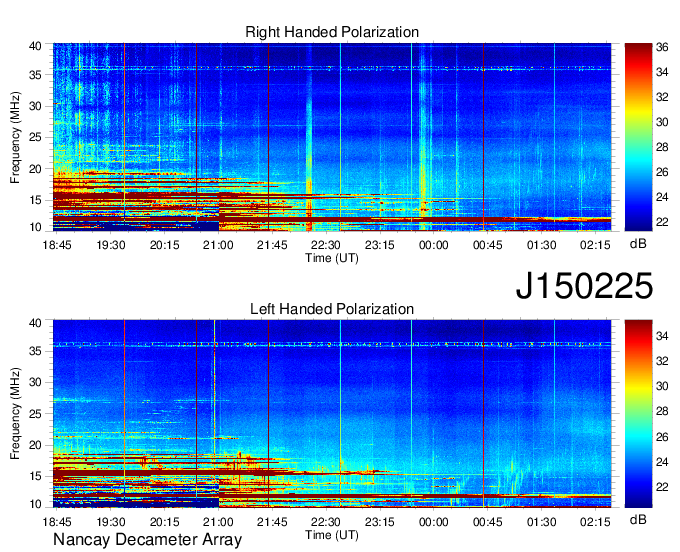Click the 20:15 tick on the bottom time axis

pos(164,522)
